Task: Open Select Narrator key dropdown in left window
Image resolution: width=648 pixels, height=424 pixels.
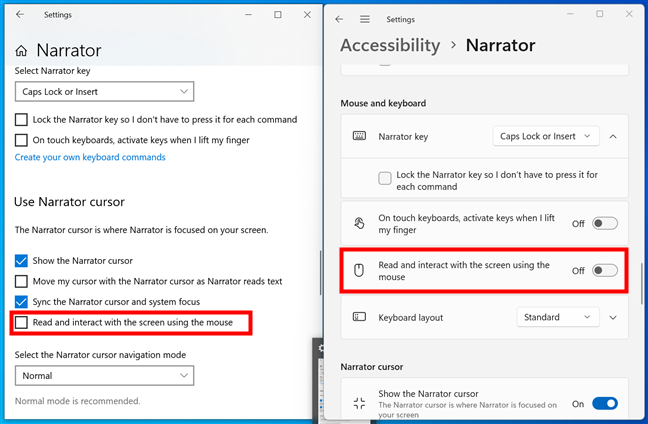Action: [x=105, y=91]
